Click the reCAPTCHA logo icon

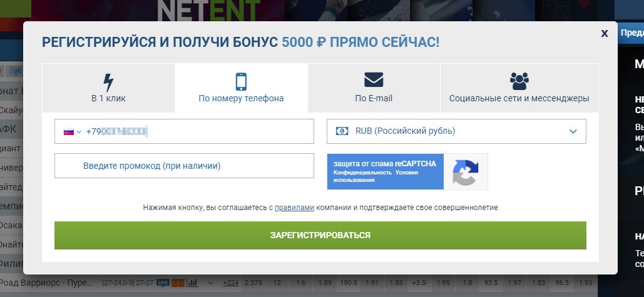466,172
